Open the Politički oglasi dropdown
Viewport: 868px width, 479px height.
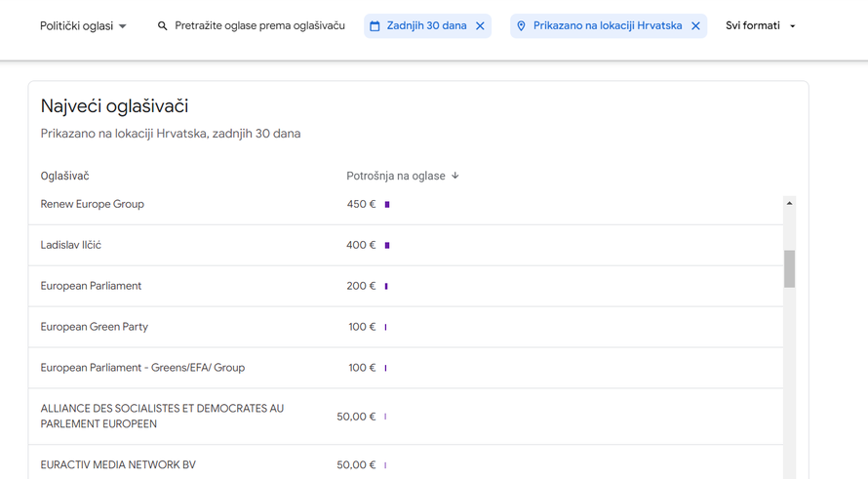click(83, 26)
